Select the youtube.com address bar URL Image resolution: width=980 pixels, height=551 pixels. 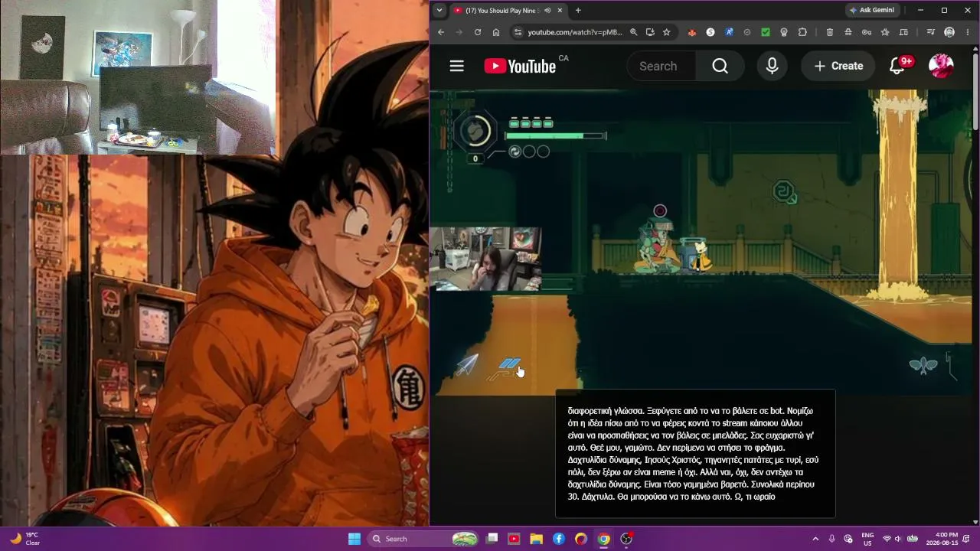[x=575, y=32]
